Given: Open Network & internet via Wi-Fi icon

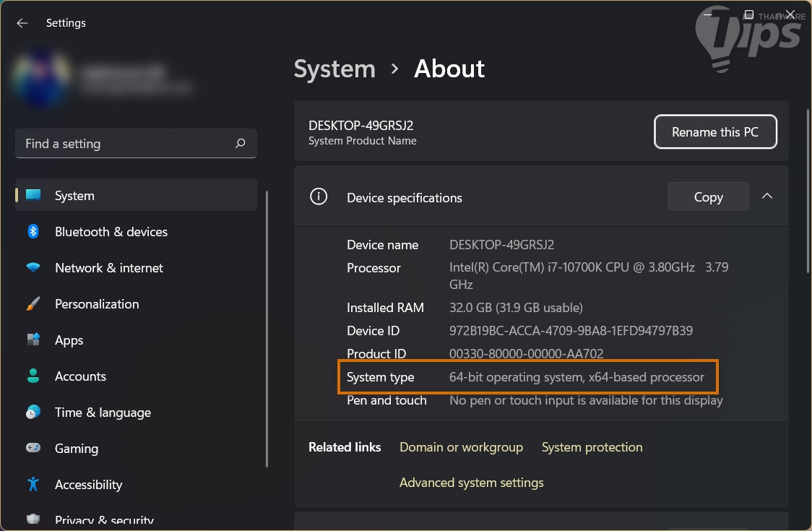Looking at the screenshot, I should (x=33, y=268).
